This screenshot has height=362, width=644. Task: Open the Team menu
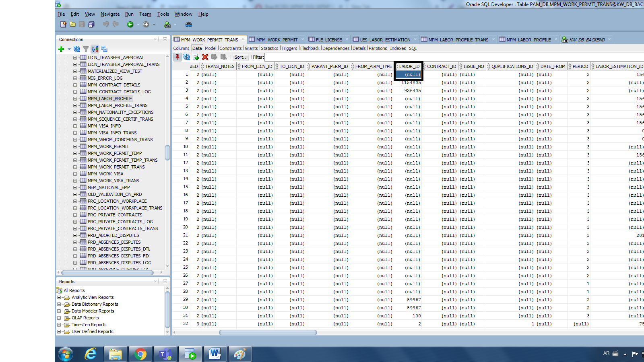coord(145,14)
